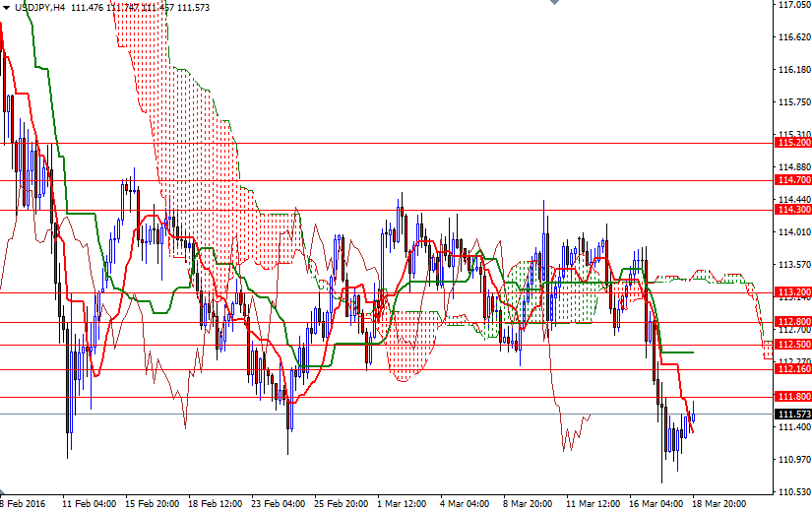Screen dimensions: 812x512
Task: Click the 110.530 value on price axis
Action: [794, 491]
